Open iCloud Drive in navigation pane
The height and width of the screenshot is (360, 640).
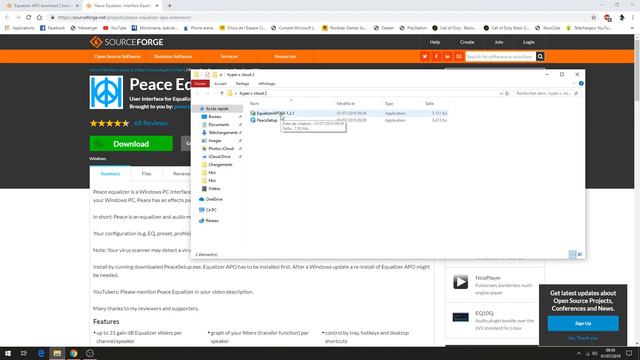[x=220, y=157]
